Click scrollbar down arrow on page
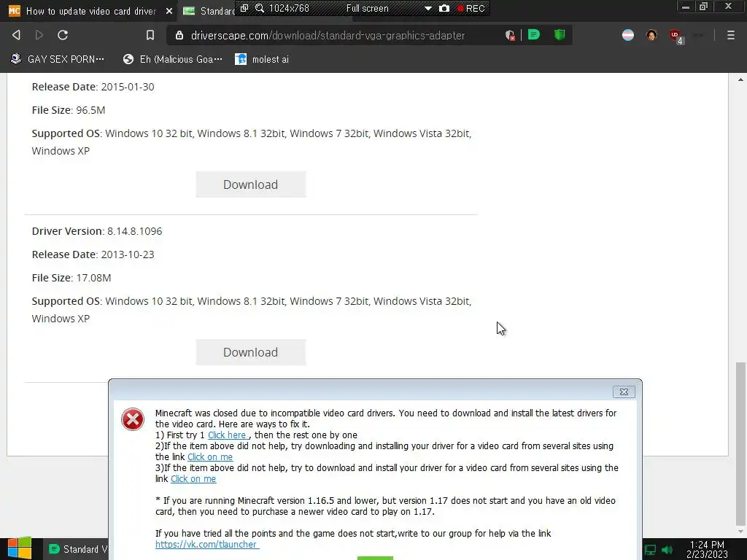Screen dimensions: 747x560 tap(740, 532)
